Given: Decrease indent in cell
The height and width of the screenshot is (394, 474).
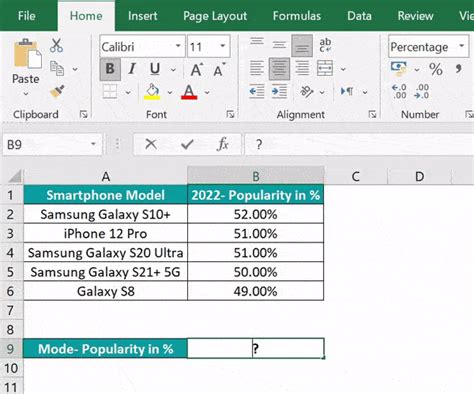Looking at the screenshot, I should pos(257,91).
